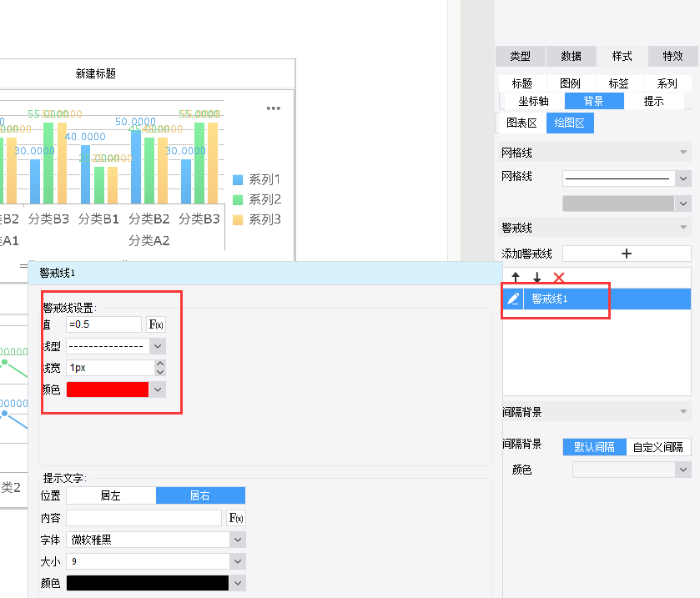
Task: Increase line width with up stepper
Action: point(160,364)
